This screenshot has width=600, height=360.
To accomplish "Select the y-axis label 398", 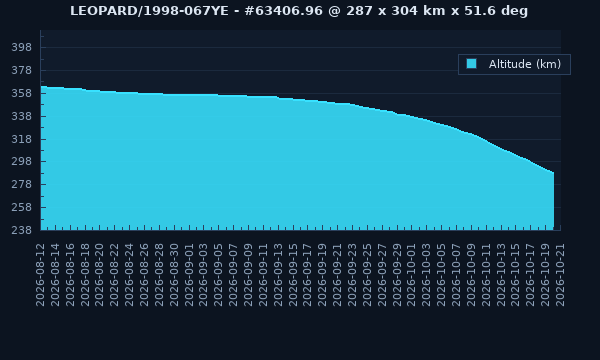I will point(21,47).
